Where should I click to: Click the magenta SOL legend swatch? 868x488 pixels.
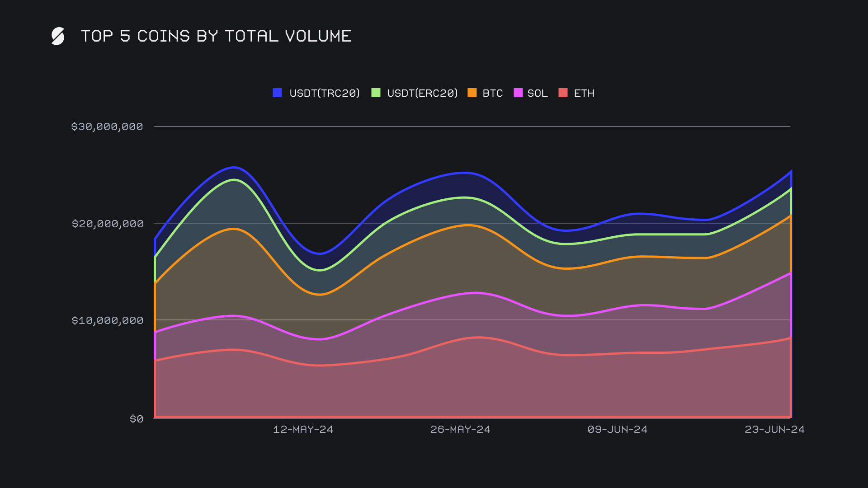click(518, 93)
